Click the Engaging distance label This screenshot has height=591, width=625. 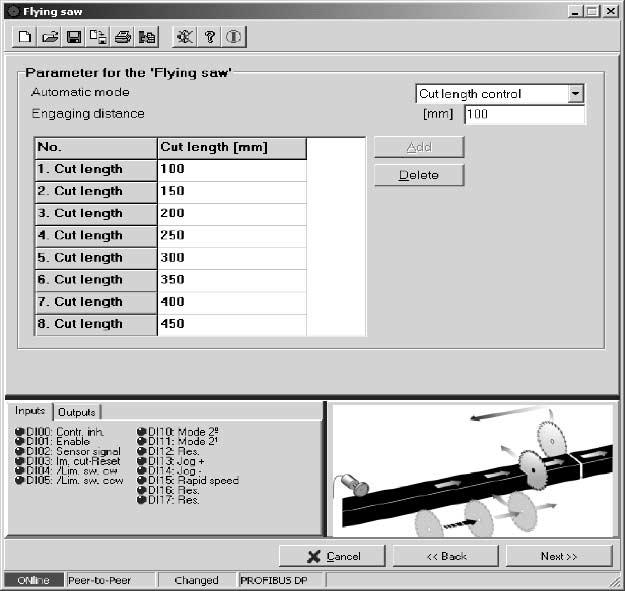pyautogui.click(x=88, y=114)
